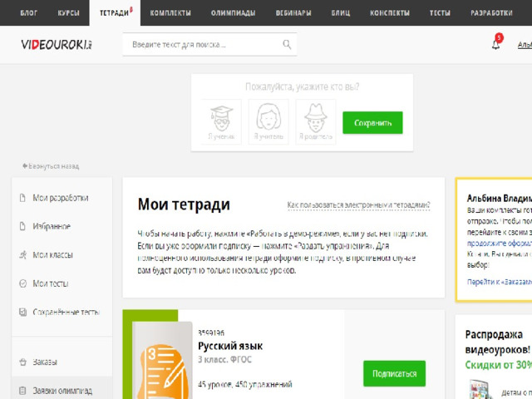Open 'Заявки олимпиад' sidebar item
The width and height of the screenshot is (532, 399).
coord(62,391)
